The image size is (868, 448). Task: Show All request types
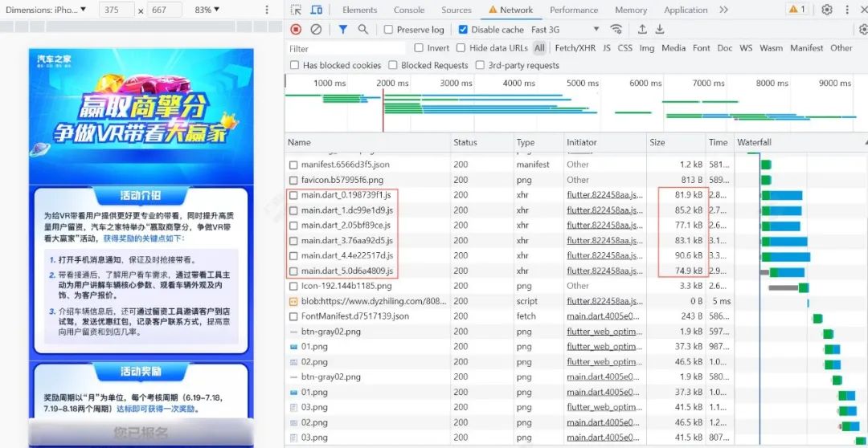pos(539,48)
